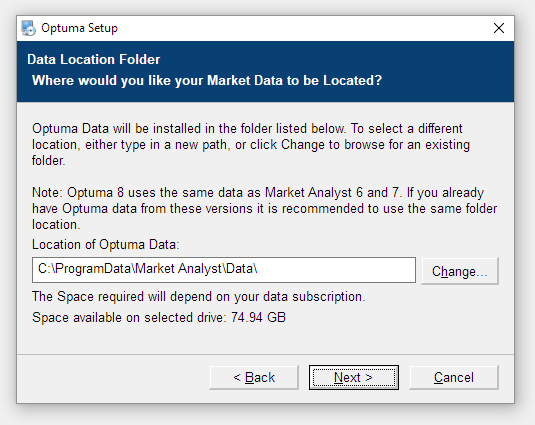Image resolution: width=535 pixels, height=425 pixels.
Task: Click the Market Data location question subtitle
Action: (207, 80)
